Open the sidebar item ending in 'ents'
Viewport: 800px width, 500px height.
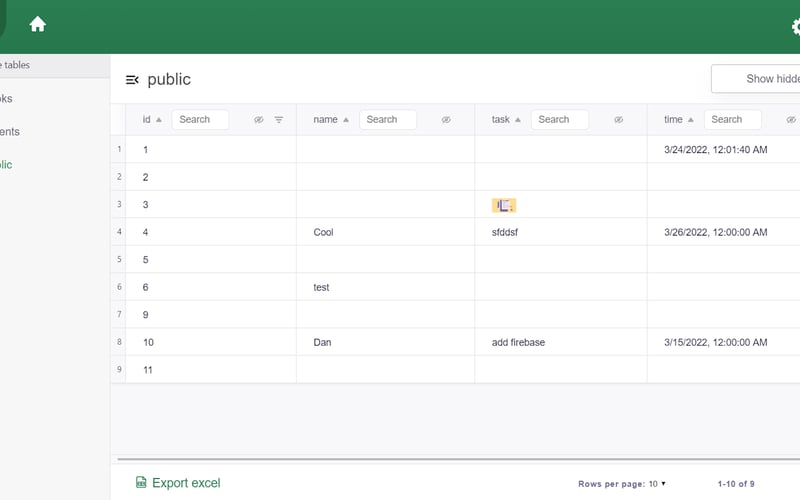pos(10,132)
